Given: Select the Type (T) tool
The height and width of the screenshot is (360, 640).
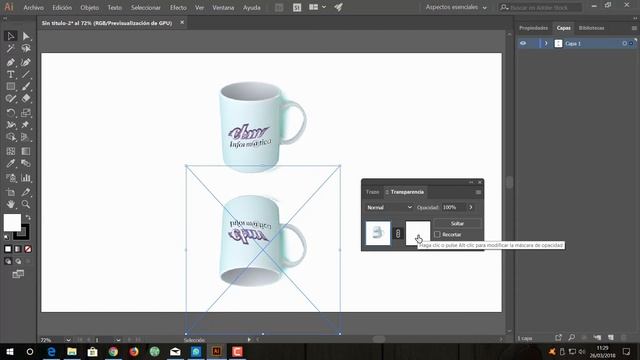Looking at the screenshot, I should [11, 74].
